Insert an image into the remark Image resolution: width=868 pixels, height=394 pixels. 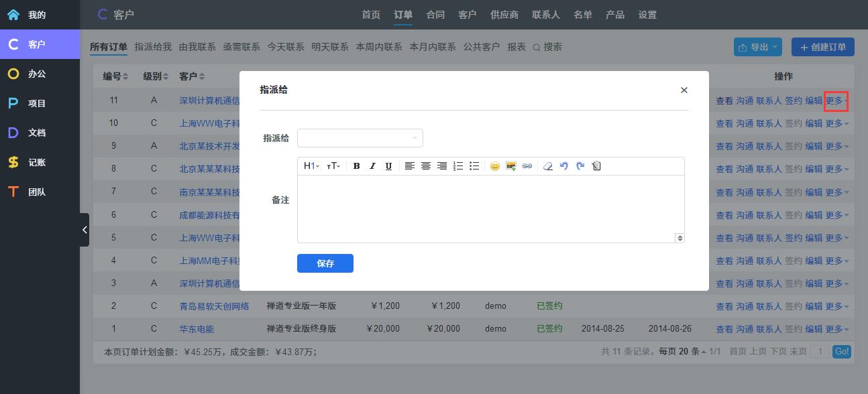coord(510,166)
